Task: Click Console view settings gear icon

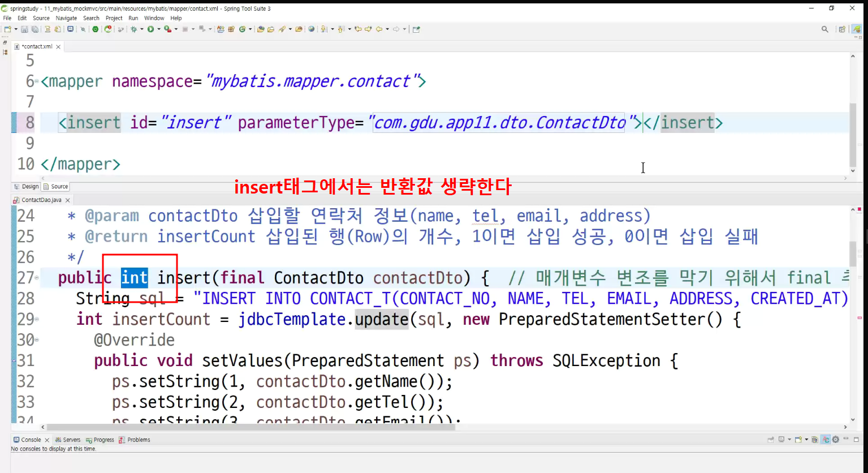Action: click(835, 440)
